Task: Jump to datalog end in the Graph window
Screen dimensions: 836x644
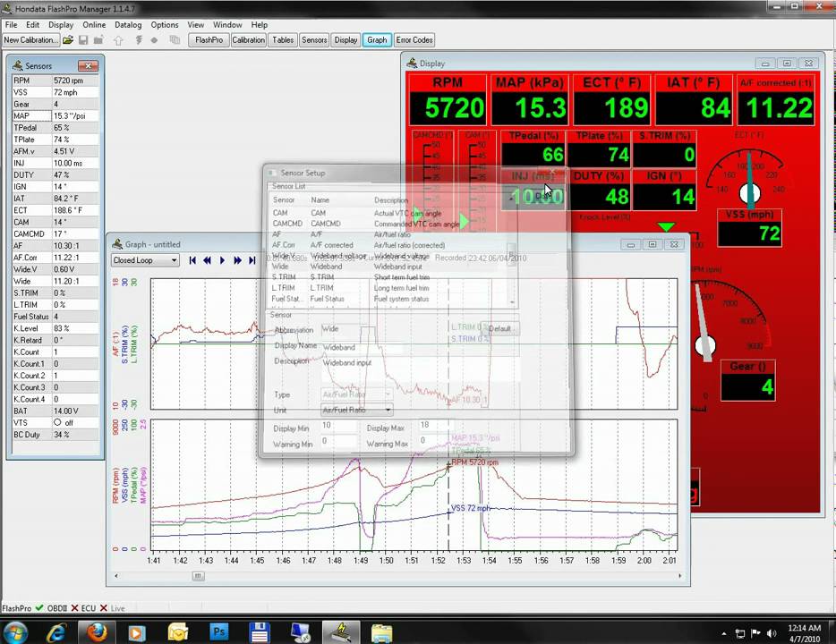Action: point(252,260)
